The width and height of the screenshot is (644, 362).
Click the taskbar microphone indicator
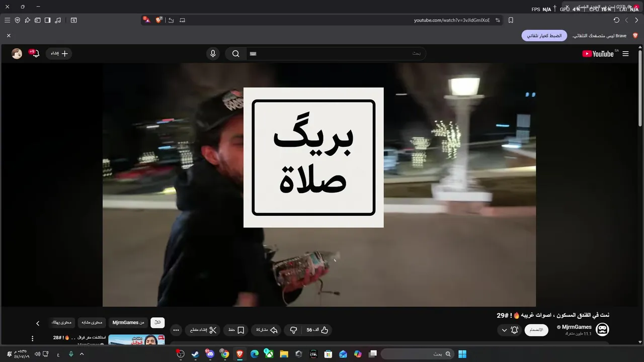click(x=71, y=354)
